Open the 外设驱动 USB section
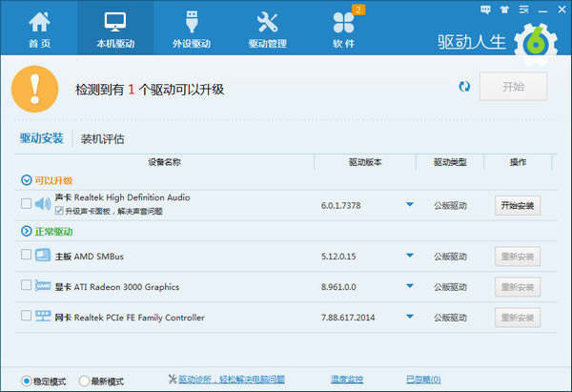Image resolution: width=572 pixels, height=392 pixels. click(x=189, y=29)
